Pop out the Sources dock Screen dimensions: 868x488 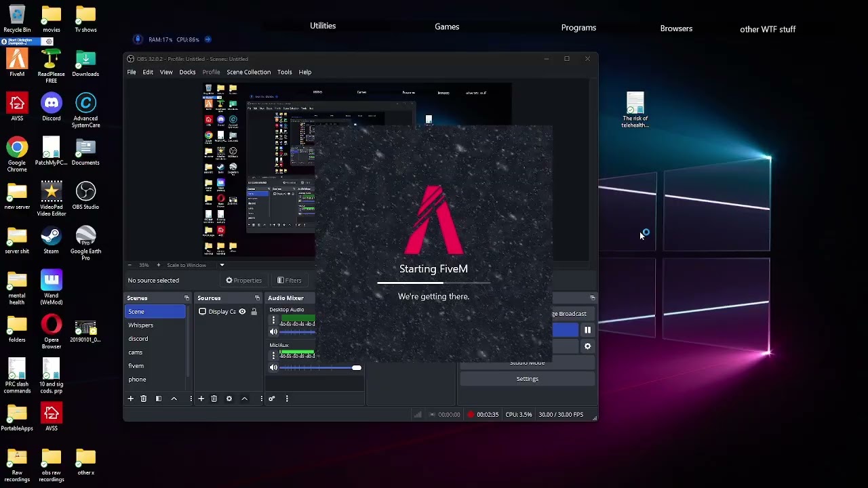(x=257, y=298)
